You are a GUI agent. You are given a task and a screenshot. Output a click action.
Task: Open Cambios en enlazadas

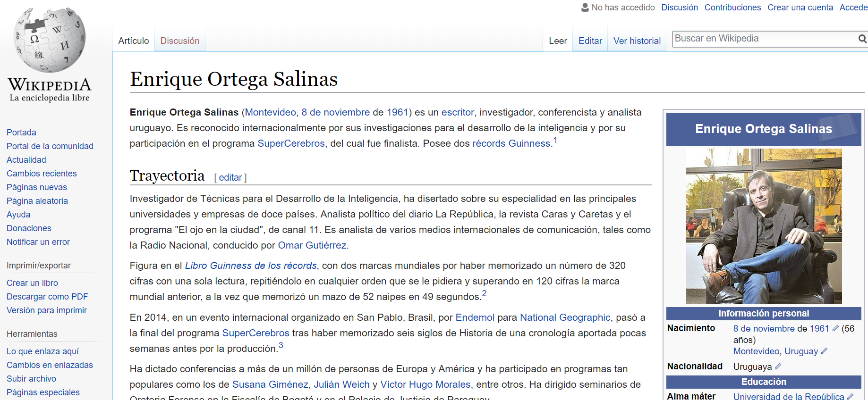(x=50, y=365)
